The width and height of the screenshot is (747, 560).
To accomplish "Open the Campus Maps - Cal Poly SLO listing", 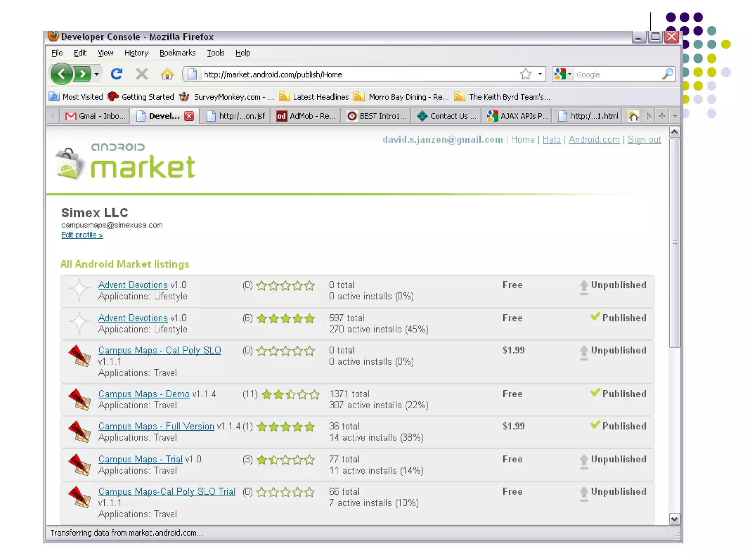I will pyautogui.click(x=159, y=350).
